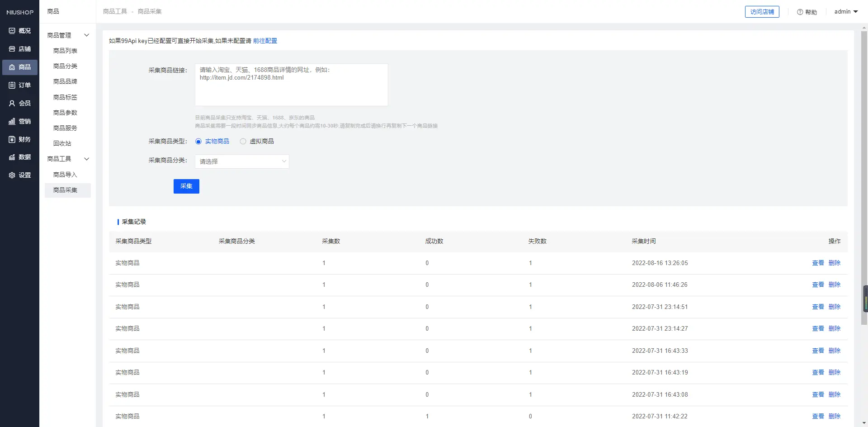
Task: Click the 营销 marketing chart icon
Action: click(x=12, y=121)
